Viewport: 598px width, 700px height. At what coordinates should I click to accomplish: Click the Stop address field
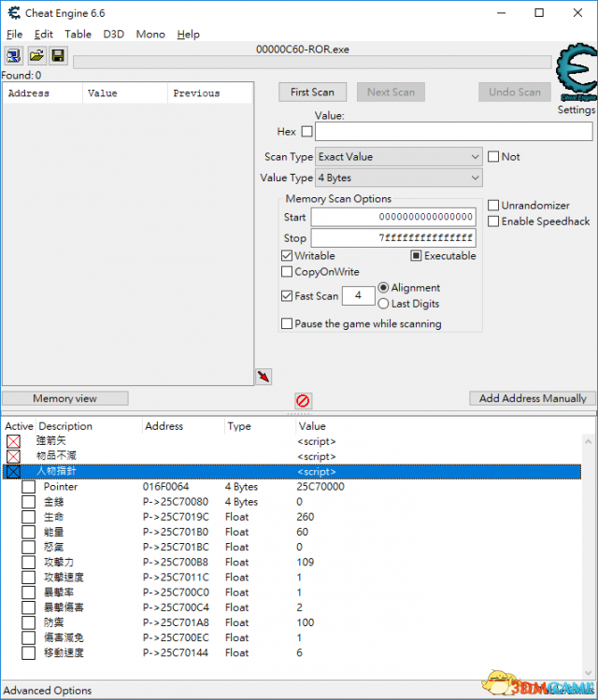393,238
